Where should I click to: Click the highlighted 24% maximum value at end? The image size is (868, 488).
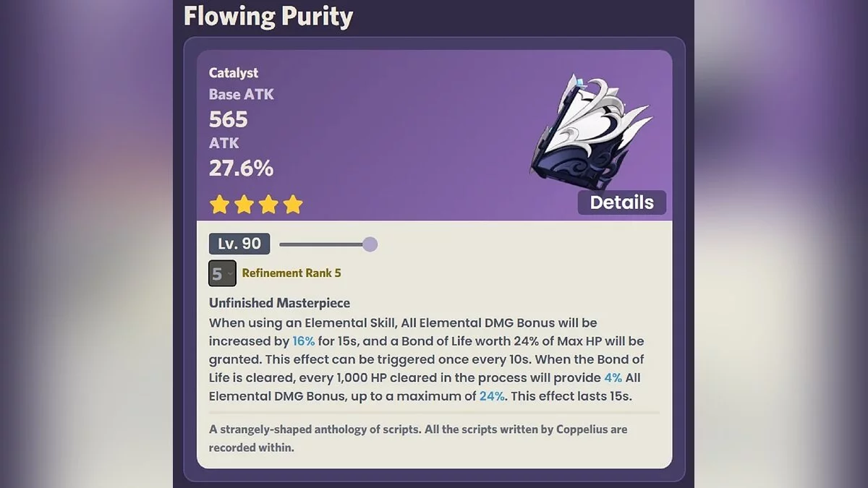(x=491, y=396)
